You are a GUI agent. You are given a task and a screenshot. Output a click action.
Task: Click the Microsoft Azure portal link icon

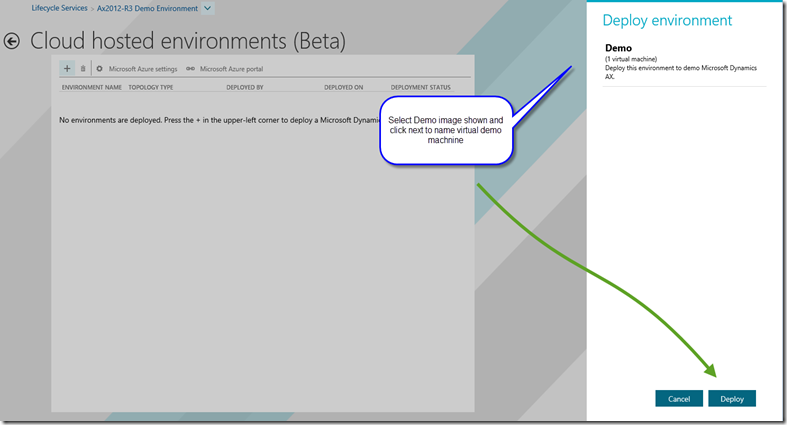click(190, 69)
